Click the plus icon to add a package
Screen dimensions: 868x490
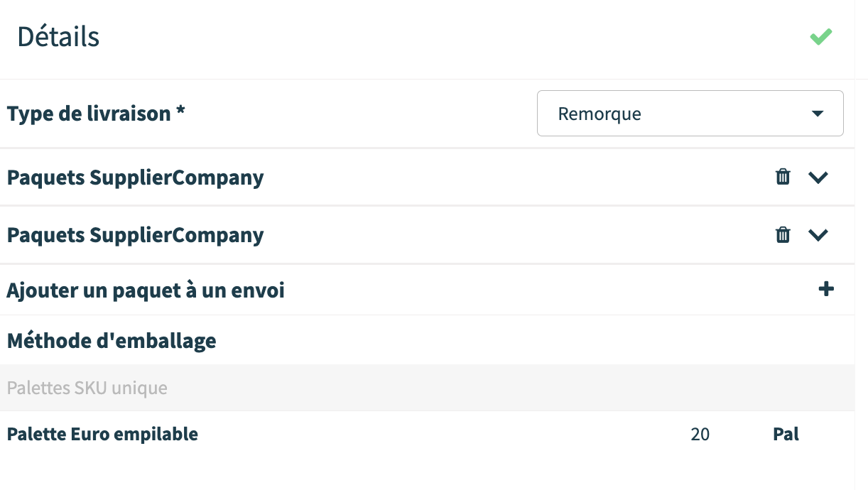click(x=826, y=289)
